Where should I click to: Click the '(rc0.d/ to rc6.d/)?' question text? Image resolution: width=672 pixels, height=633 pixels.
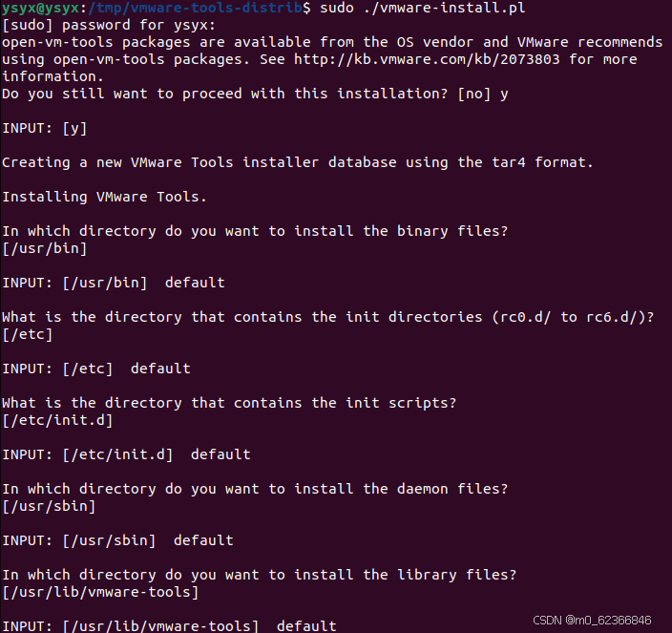573,317
